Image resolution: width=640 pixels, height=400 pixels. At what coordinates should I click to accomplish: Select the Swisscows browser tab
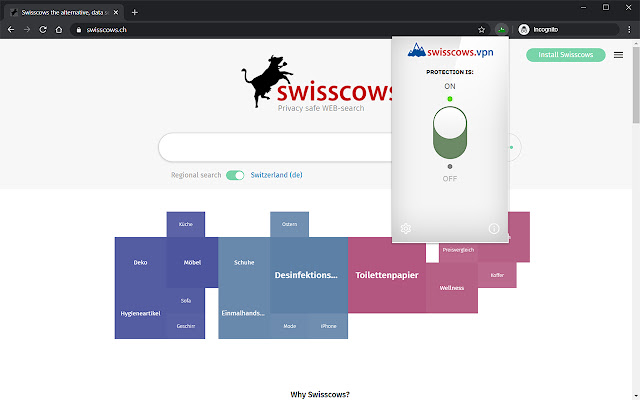coord(63,13)
